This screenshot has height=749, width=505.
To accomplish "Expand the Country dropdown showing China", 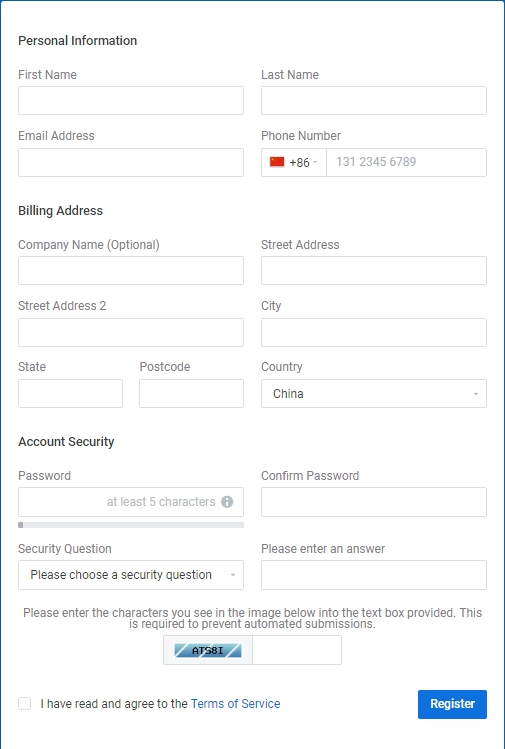I will coord(374,394).
